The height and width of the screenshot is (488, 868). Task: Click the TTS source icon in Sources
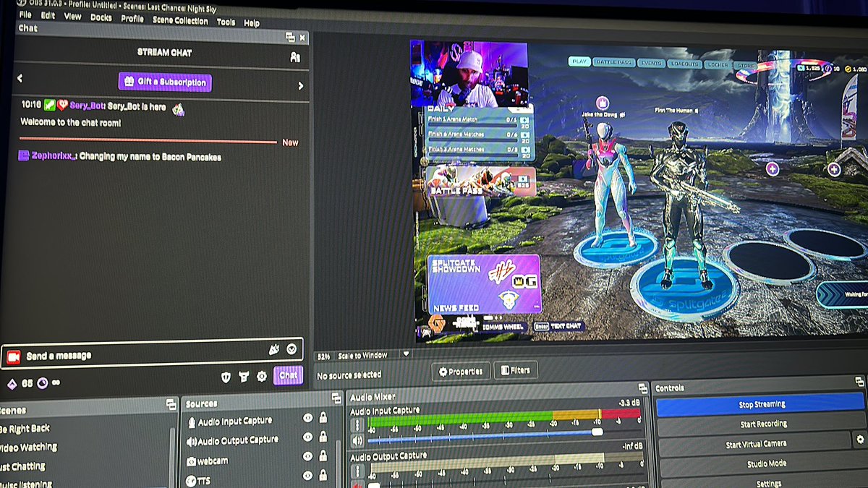click(191, 480)
